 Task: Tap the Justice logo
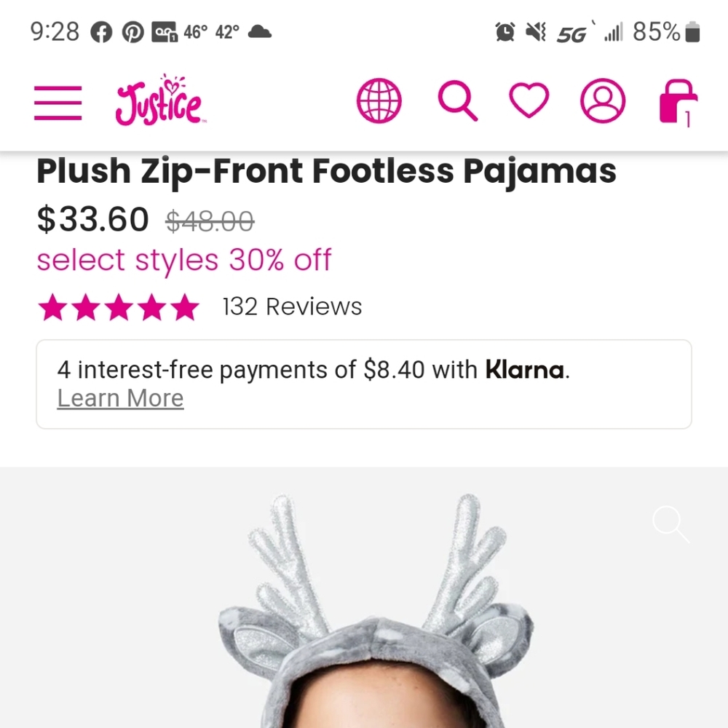click(159, 100)
